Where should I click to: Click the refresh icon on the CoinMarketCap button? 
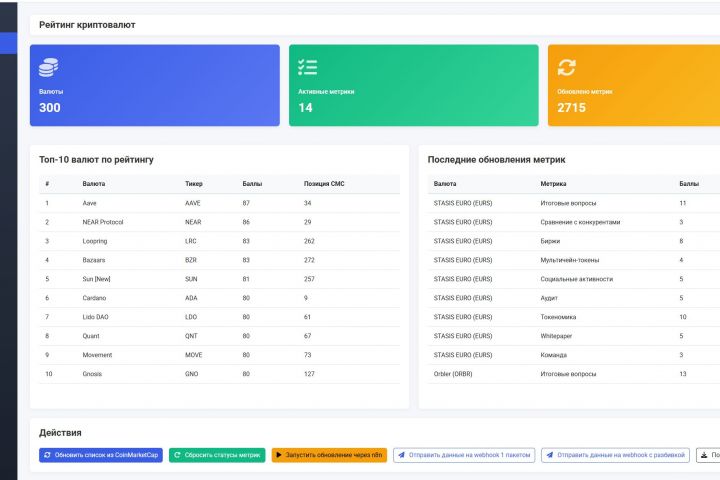coord(47,455)
